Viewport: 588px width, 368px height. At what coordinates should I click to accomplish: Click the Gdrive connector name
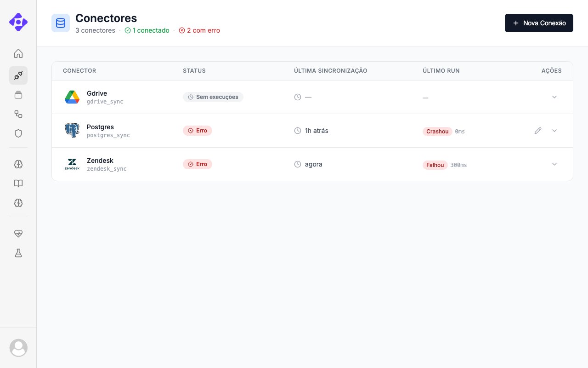(x=97, y=93)
